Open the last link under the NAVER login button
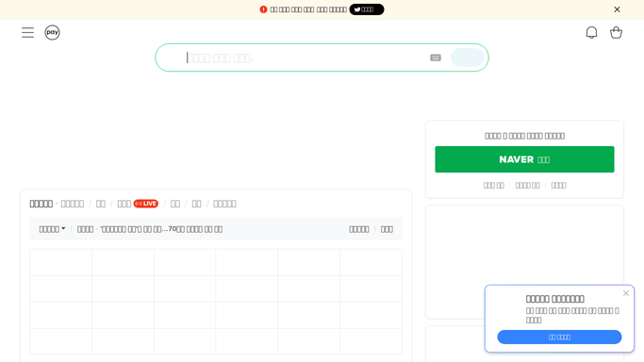This screenshot has width=644, height=362. click(x=558, y=186)
